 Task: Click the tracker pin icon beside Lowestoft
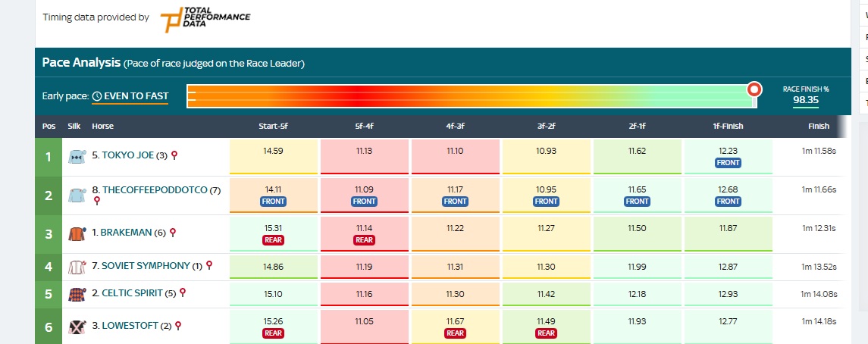coord(178,326)
